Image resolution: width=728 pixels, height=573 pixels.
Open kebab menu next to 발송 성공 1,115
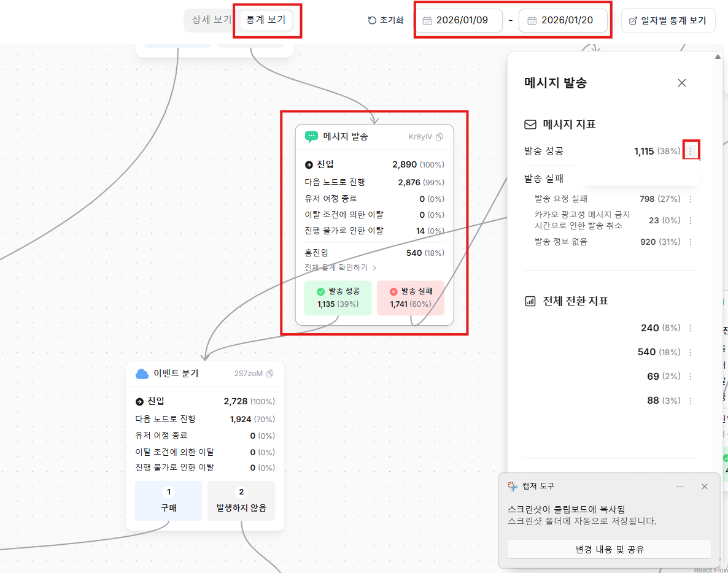[x=691, y=150]
